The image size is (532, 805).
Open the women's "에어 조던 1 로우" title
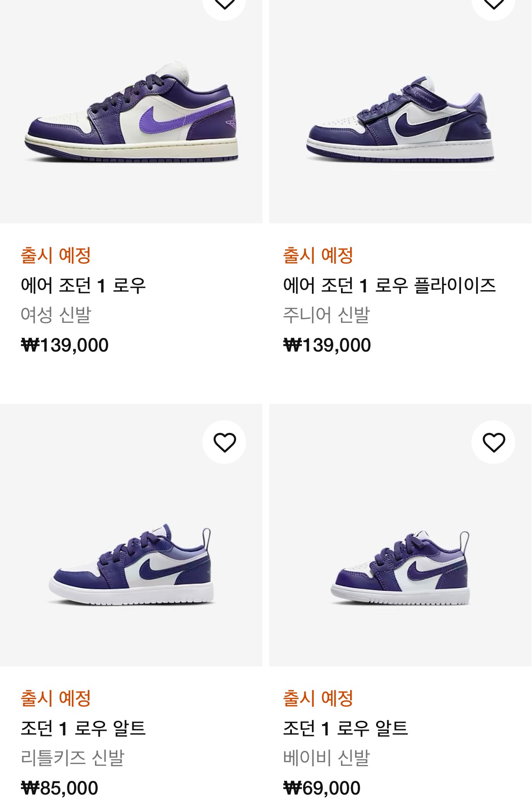coord(83,286)
